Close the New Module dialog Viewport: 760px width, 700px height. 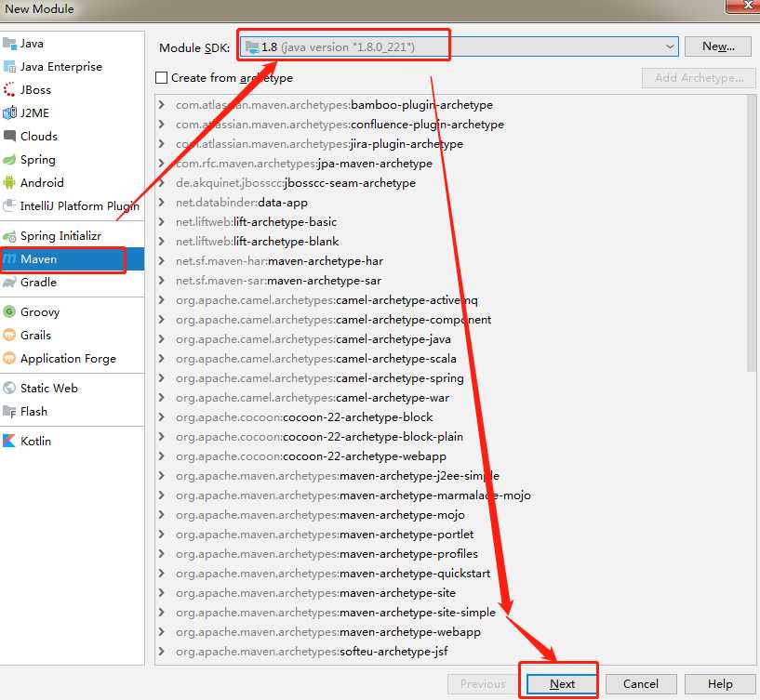[x=744, y=6]
